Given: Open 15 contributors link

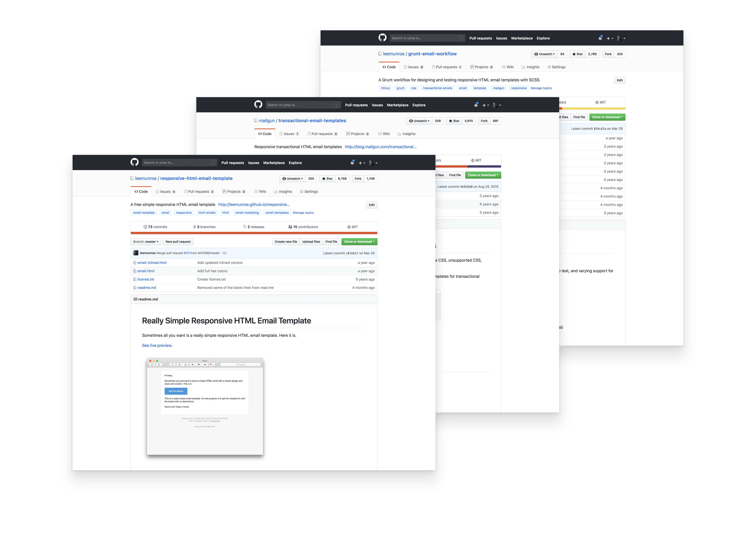Looking at the screenshot, I should (303, 227).
